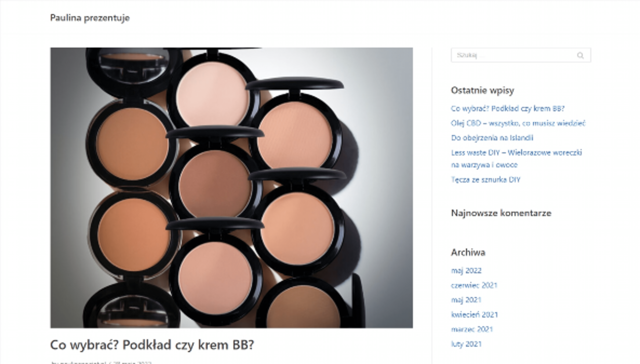This screenshot has width=640, height=364.
Task: Open post title Co wybrać? Podkład czy krem BB?
Action: (x=152, y=345)
